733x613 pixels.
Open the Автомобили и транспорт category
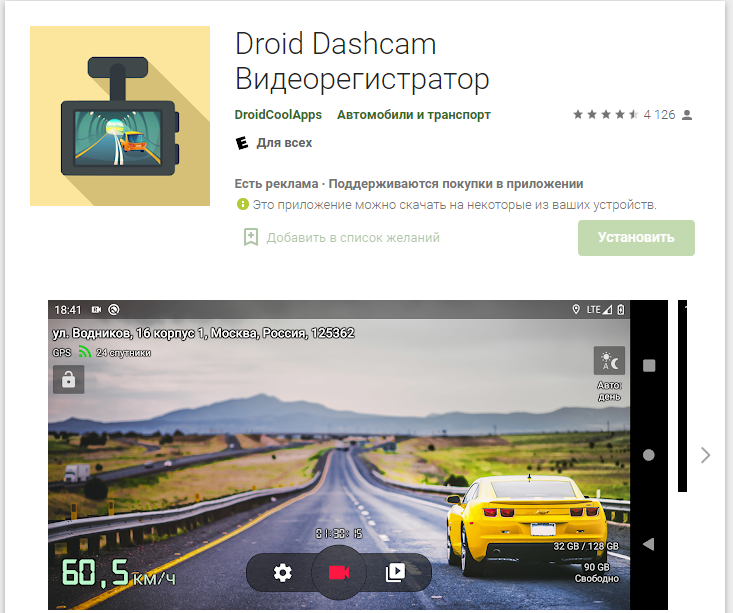click(x=414, y=115)
